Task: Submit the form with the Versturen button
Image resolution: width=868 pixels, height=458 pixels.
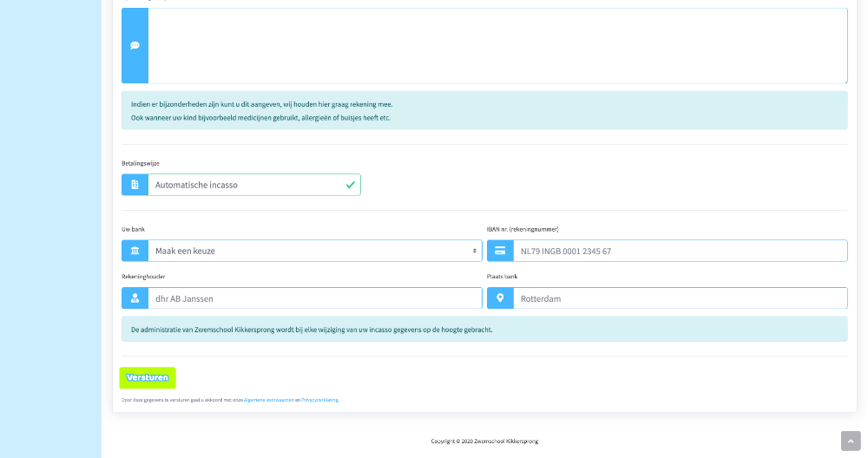Action: [x=148, y=377]
